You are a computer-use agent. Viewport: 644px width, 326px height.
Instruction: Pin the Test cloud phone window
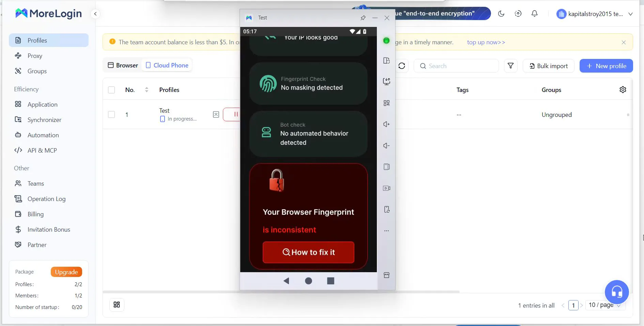[363, 18]
